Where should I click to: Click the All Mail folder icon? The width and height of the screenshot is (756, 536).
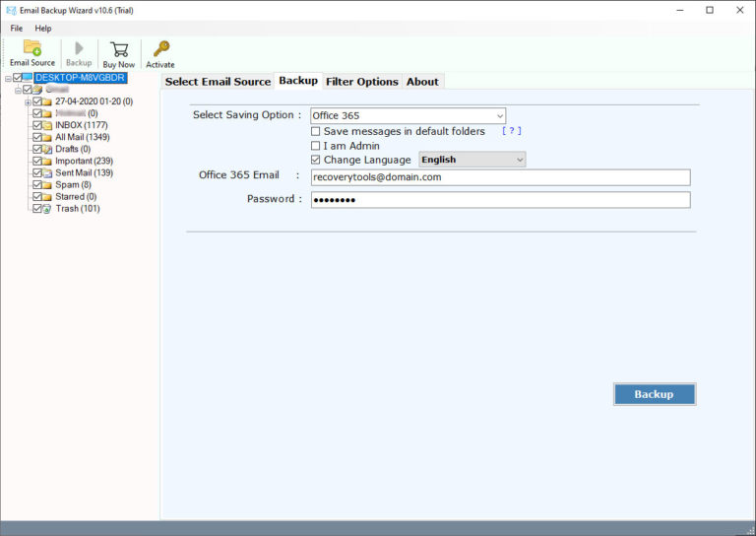(x=47, y=138)
